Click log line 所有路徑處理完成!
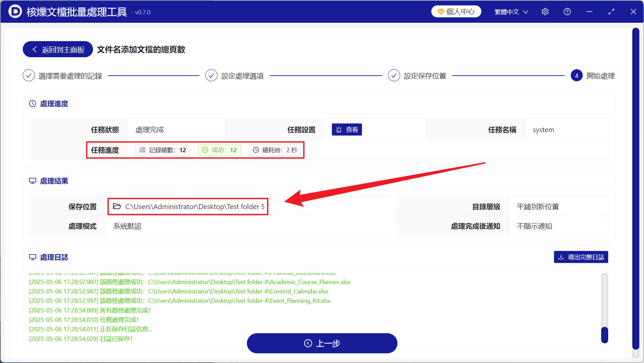This screenshot has width=644, height=363. (x=90, y=310)
